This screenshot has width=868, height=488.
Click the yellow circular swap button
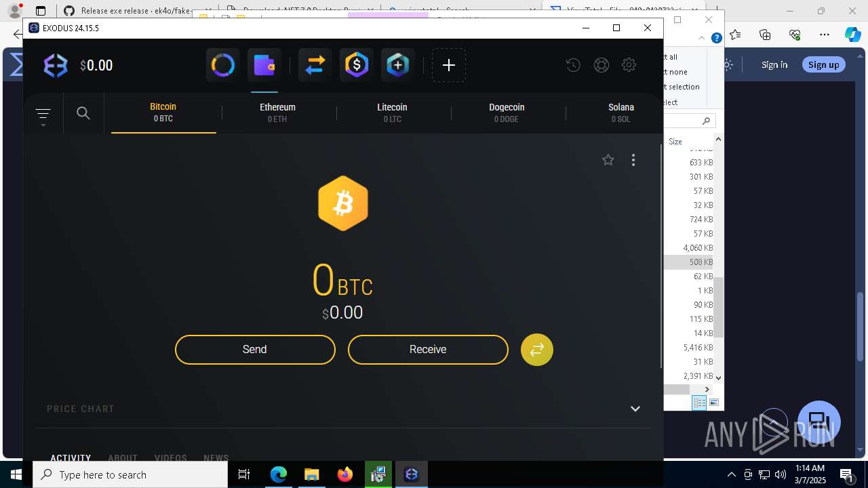click(537, 350)
